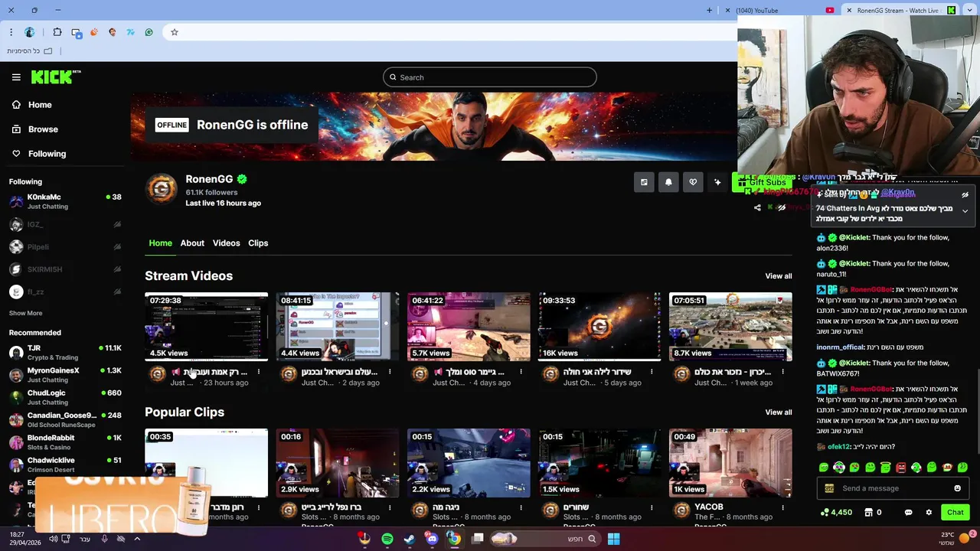980x551 pixels.
Task: Open stream video lasting 07:29:38
Action: point(207,327)
